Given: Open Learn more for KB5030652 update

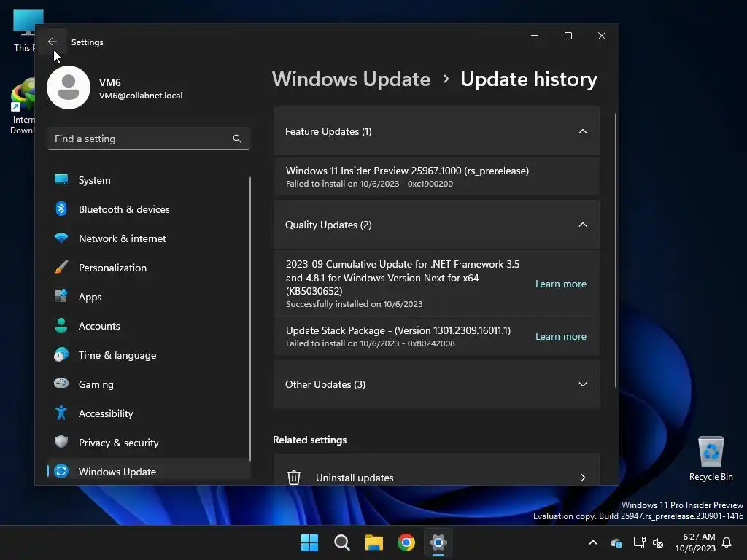Looking at the screenshot, I should pos(561,284).
